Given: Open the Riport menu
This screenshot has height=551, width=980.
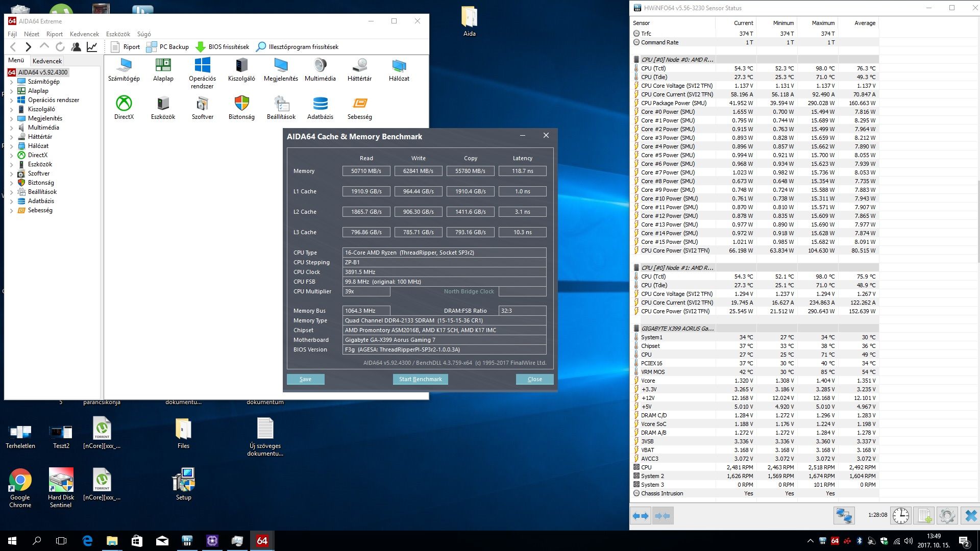Looking at the screenshot, I should click(x=55, y=34).
